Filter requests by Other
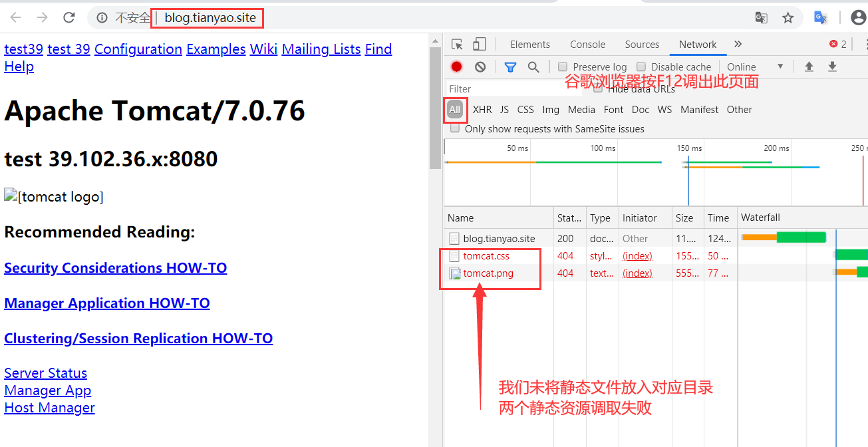868x447 pixels. click(739, 110)
